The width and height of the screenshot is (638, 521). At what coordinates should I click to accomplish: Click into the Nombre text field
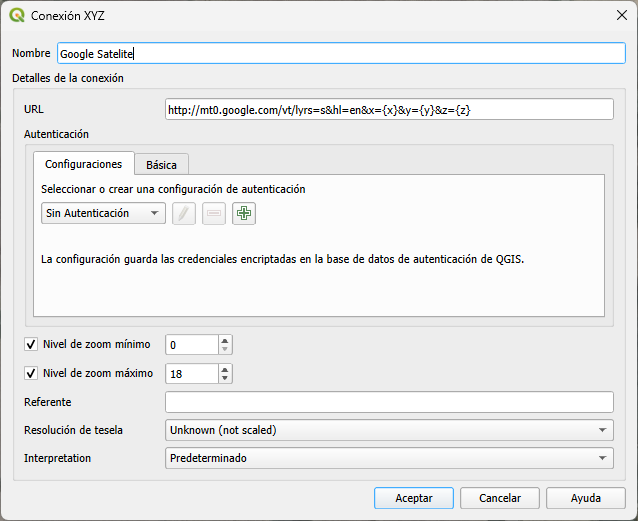(340, 54)
